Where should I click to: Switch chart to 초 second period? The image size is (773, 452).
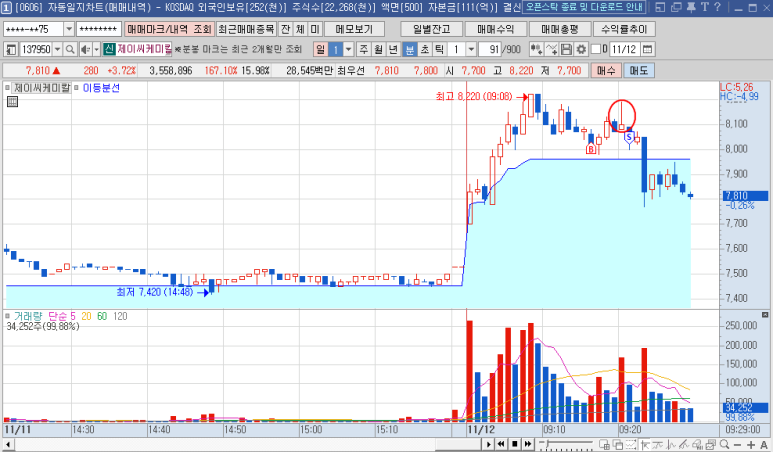(x=424, y=49)
